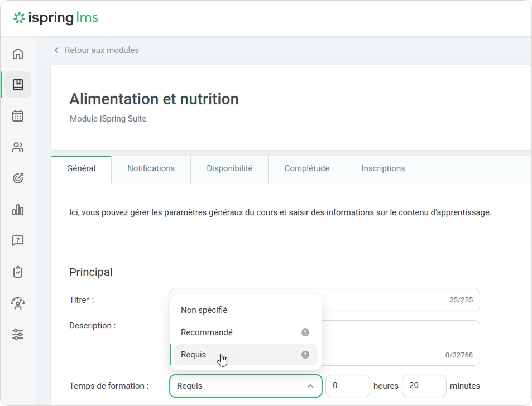Click the target goals sidebar icon
This screenshot has width=532, height=406.
coord(18,178)
